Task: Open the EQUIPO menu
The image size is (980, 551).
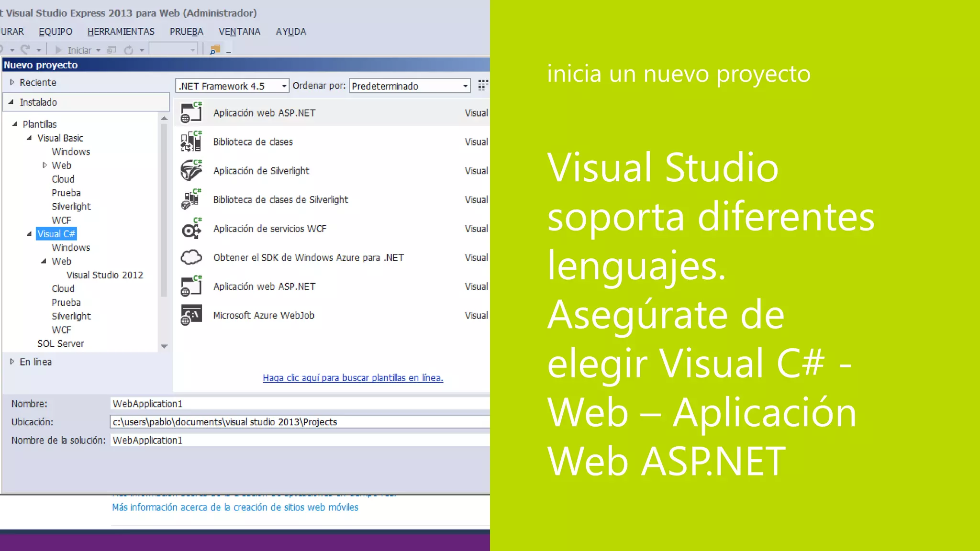Action: pyautogui.click(x=56, y=32)
